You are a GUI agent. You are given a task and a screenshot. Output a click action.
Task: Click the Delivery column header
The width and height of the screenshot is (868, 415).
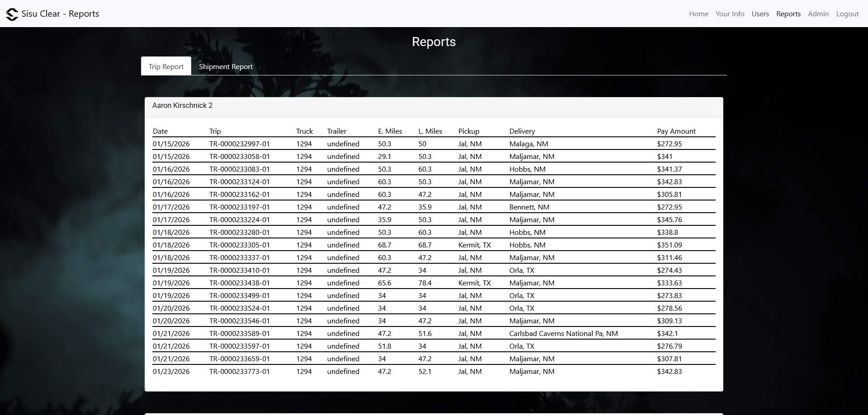(522, 131)
